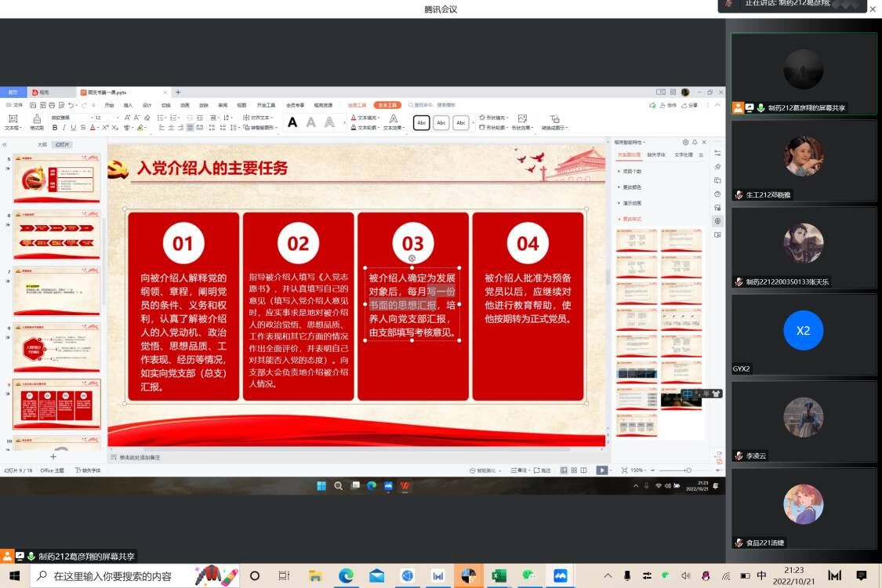Open the 插入 ribbon tab
Viewport: 882px width, 588px height.
tap(128, 105)
